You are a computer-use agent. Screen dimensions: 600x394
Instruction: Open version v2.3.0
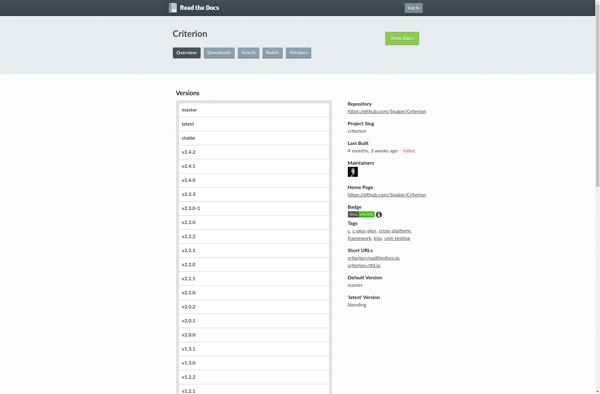coord(254,223)
